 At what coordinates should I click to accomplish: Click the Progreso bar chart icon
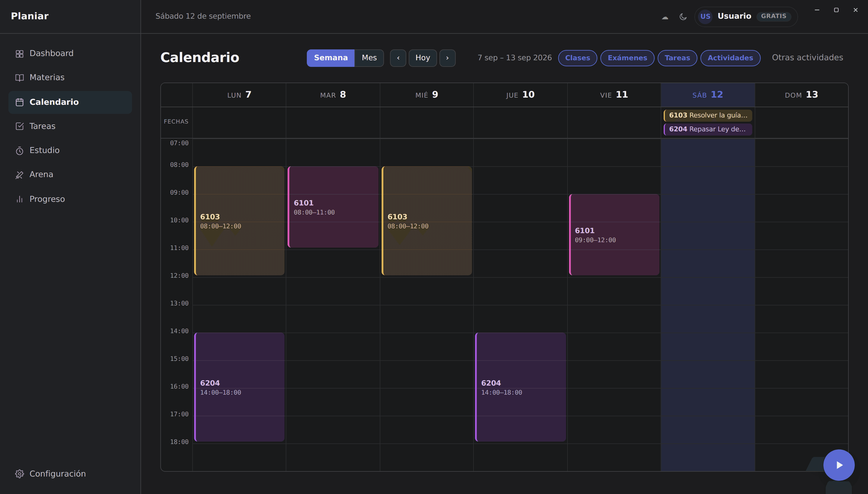tap(19, 199)
